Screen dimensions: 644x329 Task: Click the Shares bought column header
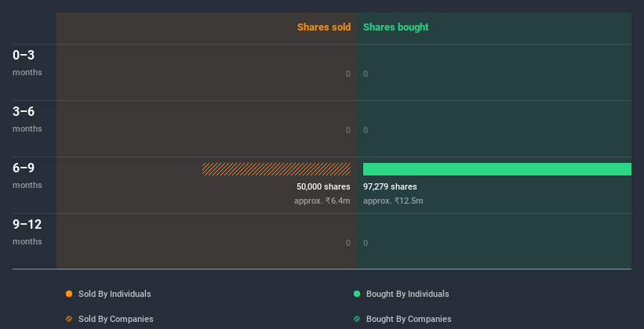[396, 27]
